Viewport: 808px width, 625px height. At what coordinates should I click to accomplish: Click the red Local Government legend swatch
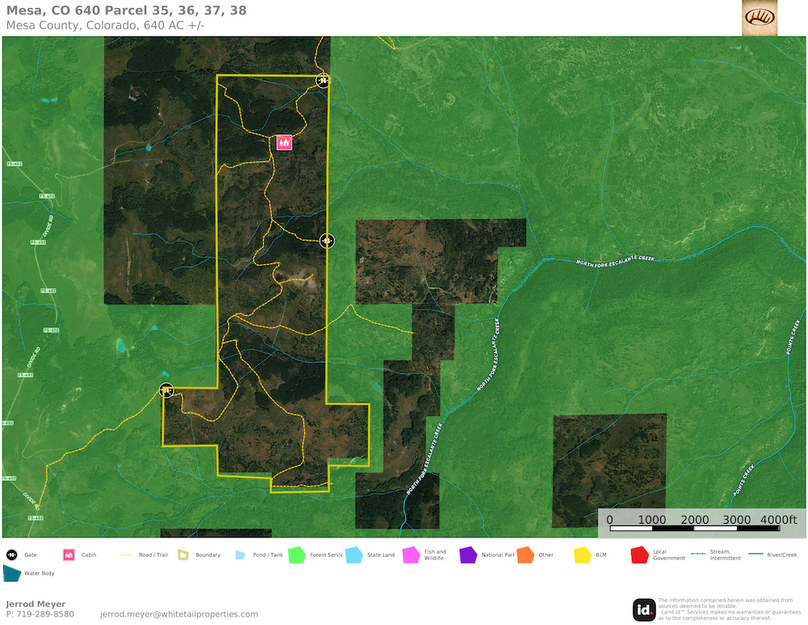tap(638, 554)
